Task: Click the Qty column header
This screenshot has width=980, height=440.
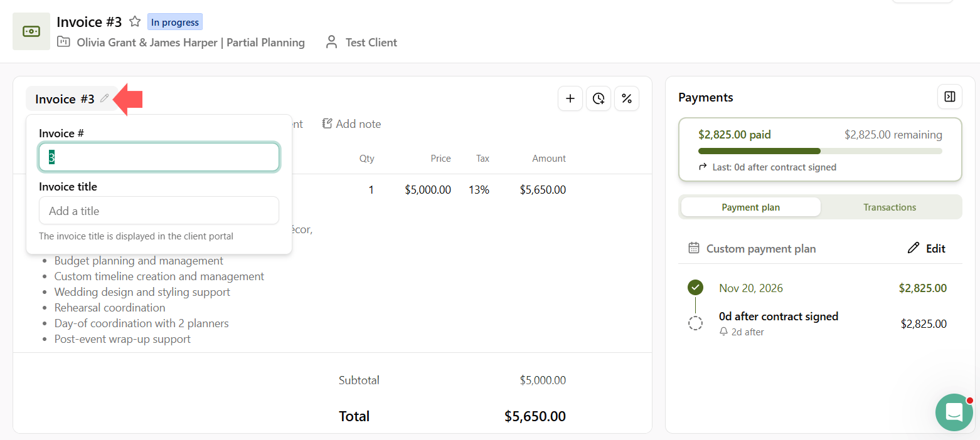Action: 367,159
